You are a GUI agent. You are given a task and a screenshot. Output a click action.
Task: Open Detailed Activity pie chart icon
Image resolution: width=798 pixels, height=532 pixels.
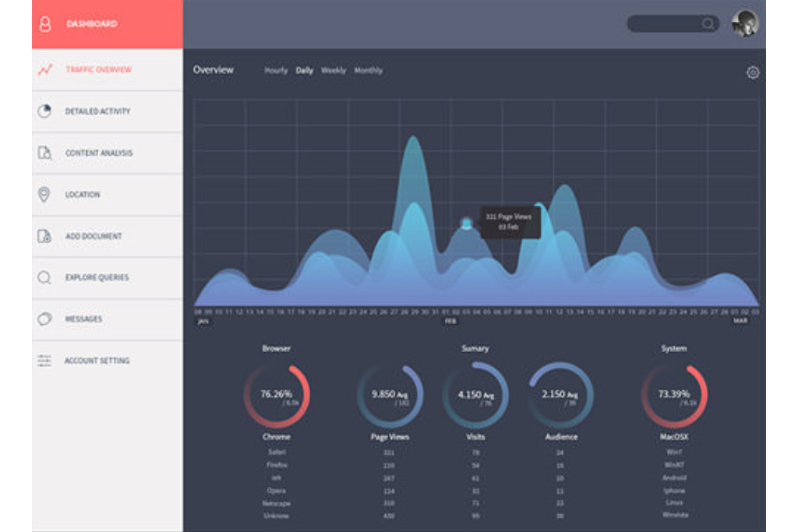click(44, 111)
